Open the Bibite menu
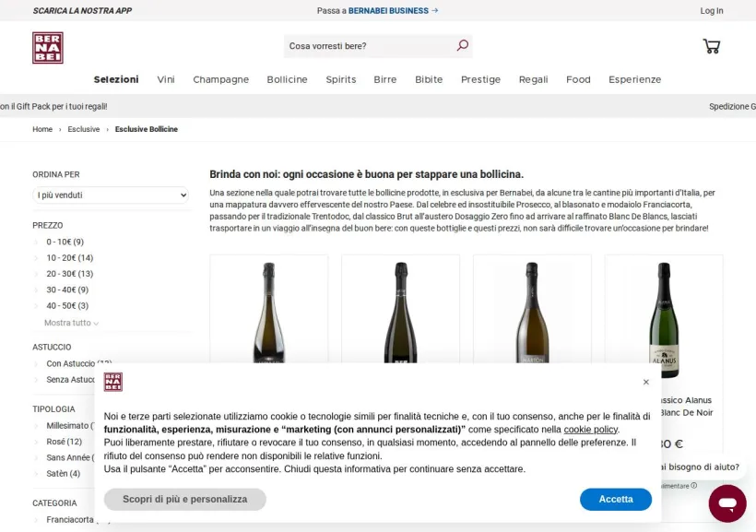The width and height of the screenshot is (756, 532). 429,79
